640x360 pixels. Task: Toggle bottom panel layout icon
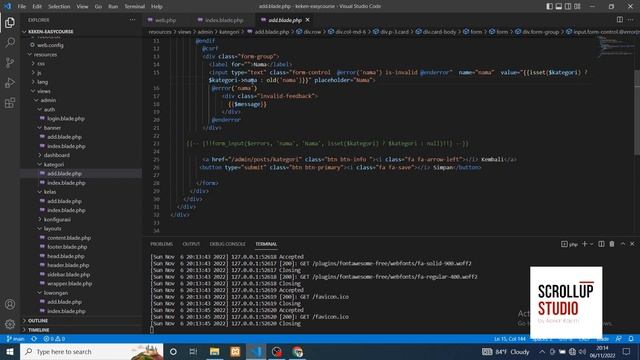[x=559, y=6]
